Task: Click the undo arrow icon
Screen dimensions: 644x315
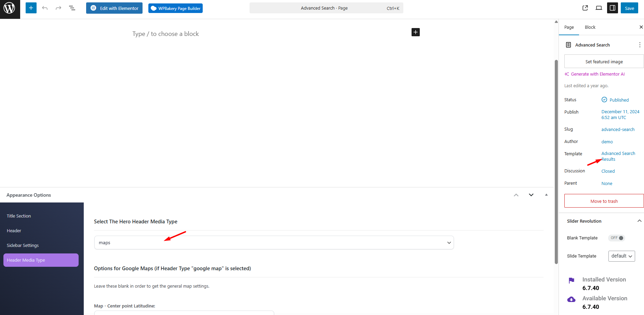Action: click(x=45, y=8)
